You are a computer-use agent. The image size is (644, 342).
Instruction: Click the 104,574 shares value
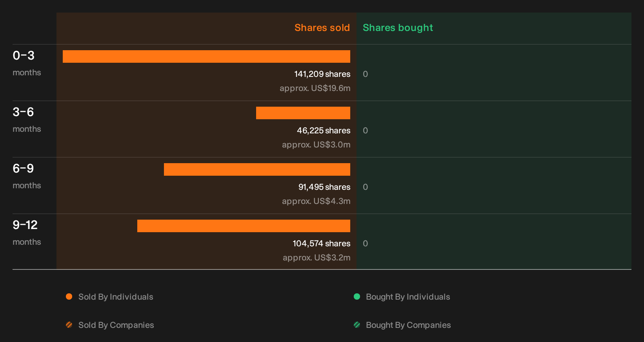coord(322,244)
